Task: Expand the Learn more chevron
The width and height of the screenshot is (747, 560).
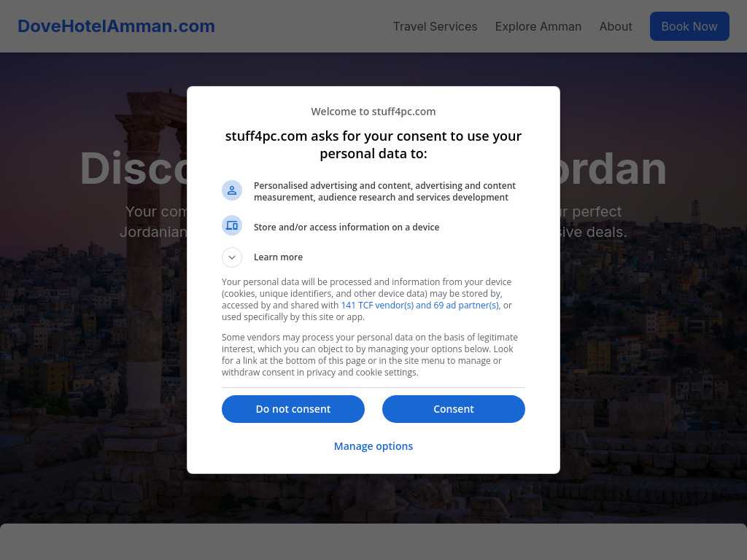Action: [x=232, y=257]
